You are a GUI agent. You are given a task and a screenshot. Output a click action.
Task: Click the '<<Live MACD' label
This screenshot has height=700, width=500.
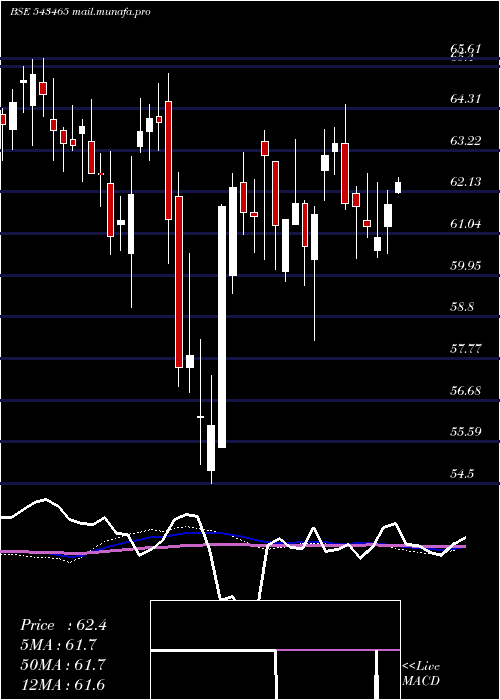coord(421,674)
